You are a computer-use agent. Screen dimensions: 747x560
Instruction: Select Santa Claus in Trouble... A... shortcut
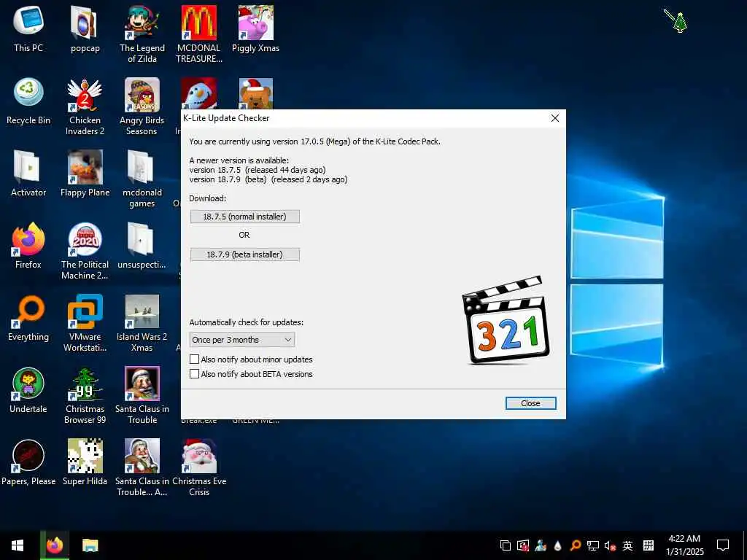(x=142, y=468)
